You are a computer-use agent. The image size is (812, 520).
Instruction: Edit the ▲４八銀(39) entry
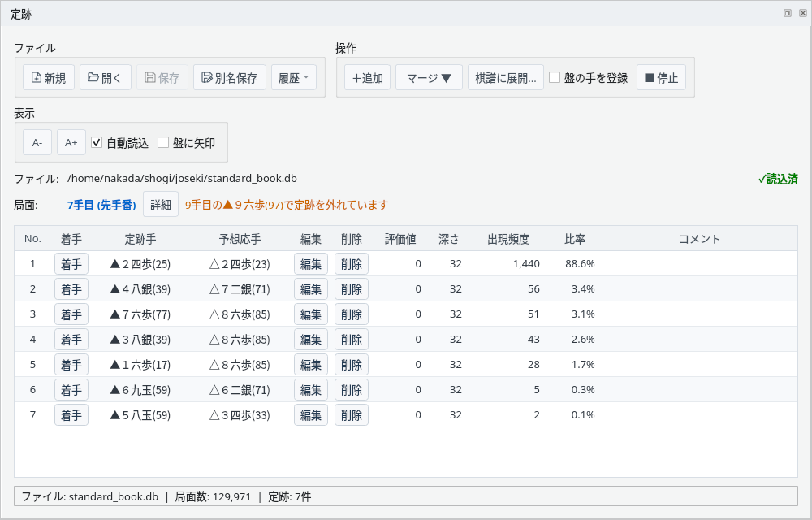pos(311,289)
